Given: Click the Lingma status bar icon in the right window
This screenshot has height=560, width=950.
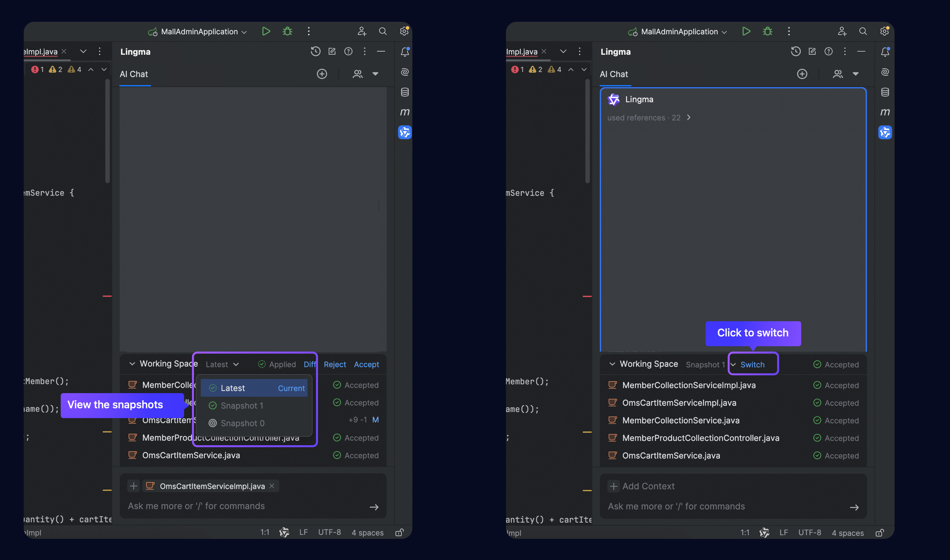Looking at the screenshot, I should click(764, 532).
